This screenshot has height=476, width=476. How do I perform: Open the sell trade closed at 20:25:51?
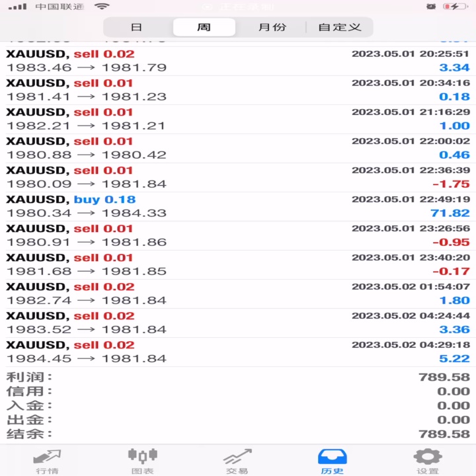pyautogui.click(x=238, y=61)
